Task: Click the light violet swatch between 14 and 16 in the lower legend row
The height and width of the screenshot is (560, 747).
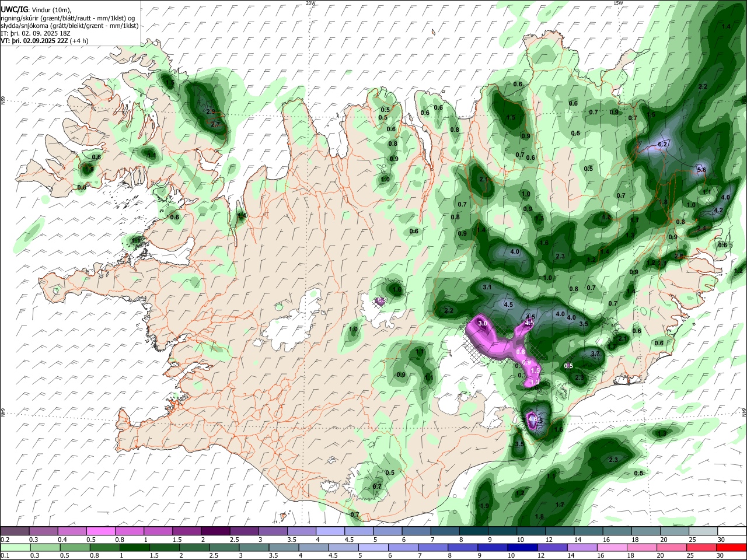Action: coord(581,547)
